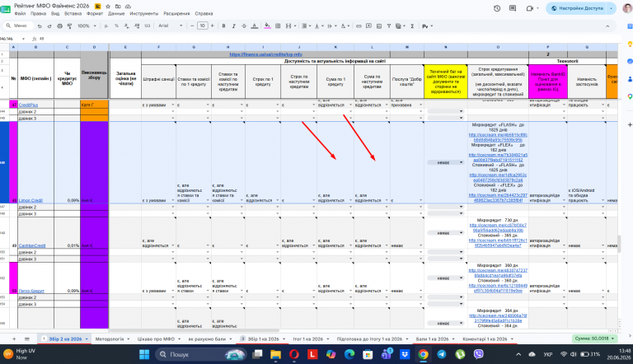The image size is (633, 364).
Task: Open the text color picker
Action: 255,26
